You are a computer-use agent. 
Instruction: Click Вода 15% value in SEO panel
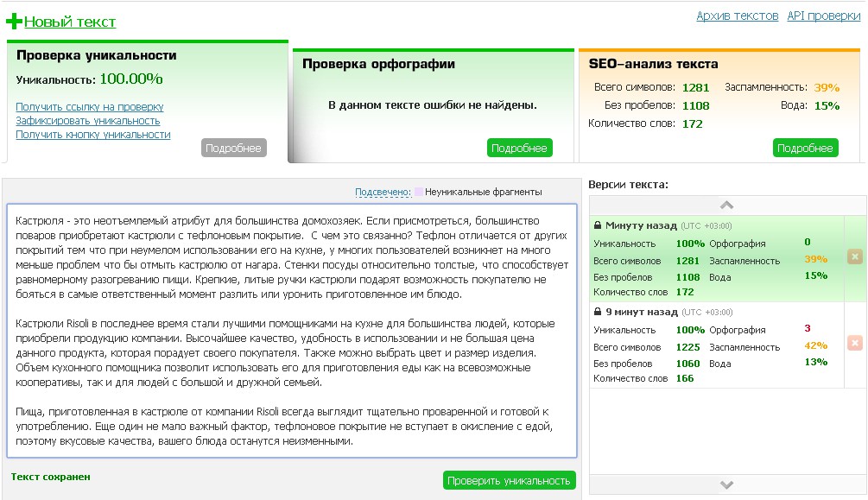827,105
